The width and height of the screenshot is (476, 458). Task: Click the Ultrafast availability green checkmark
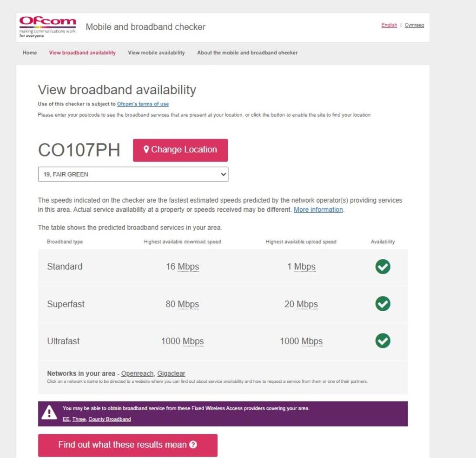pyautogui.click(x=383, y=341)
